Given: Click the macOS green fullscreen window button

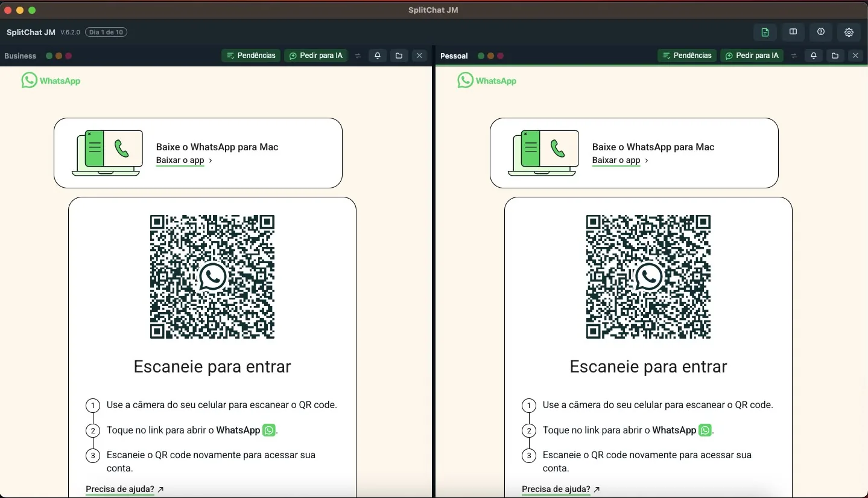Looking at the screenshot, I should click(32, 10).
